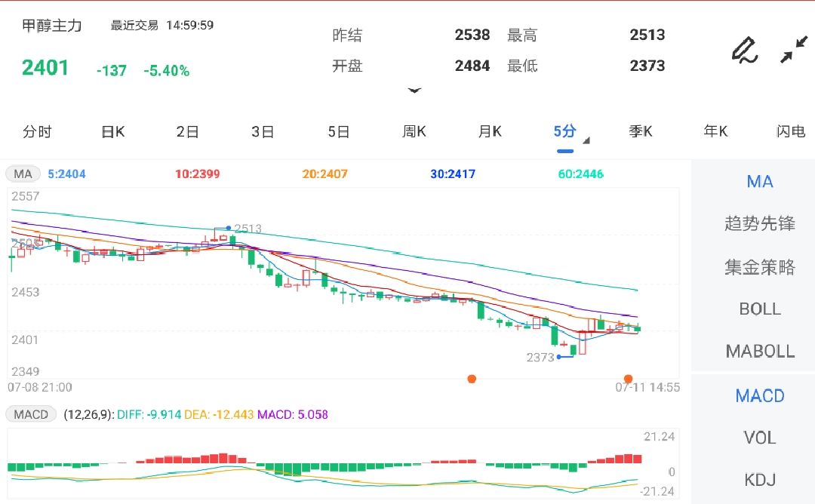Click the 10:2399 moving average value
The width and height of the screenshot is (815, 504).
point(198,174)
